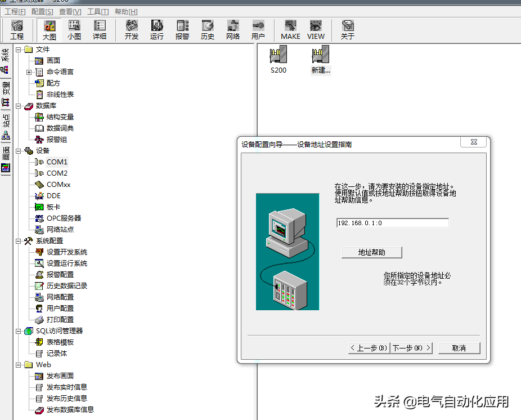This screenshot has height=420, width=521.
Task: Switch to 详细 detail view
Action: point(100,30)
